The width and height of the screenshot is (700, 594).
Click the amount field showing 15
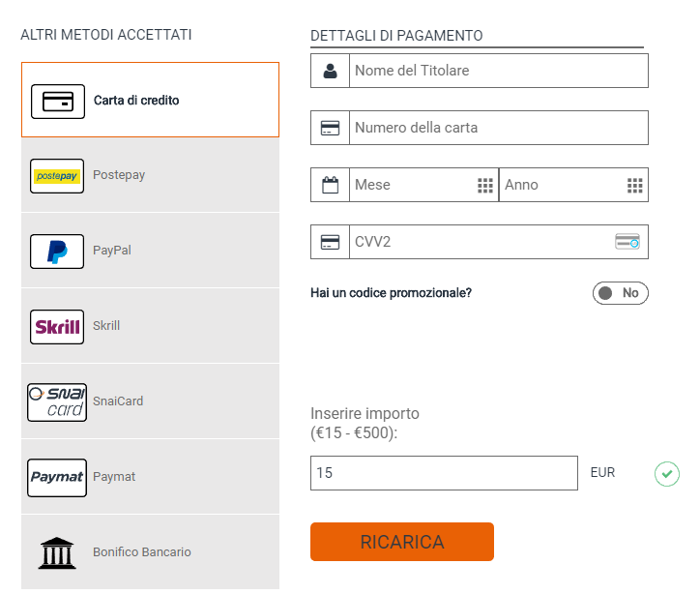pyautogui.click(x=444, y=473)
